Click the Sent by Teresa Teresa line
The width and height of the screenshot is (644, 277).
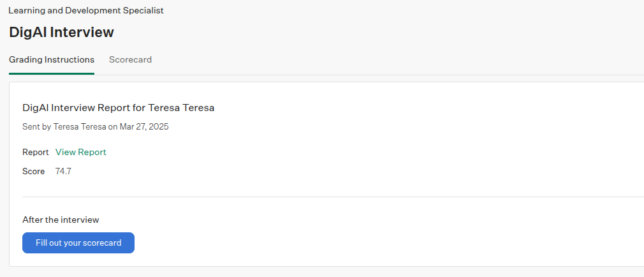point(95,126)
